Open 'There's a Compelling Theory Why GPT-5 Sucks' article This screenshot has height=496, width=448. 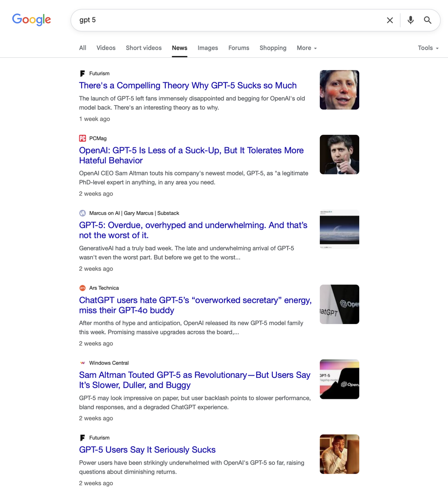[188, 86]
